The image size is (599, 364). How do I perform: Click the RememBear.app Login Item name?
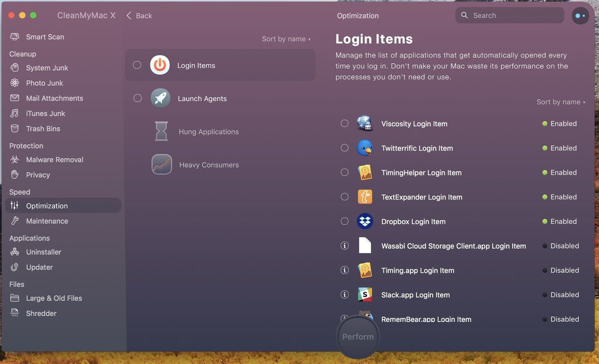point(426,319)
